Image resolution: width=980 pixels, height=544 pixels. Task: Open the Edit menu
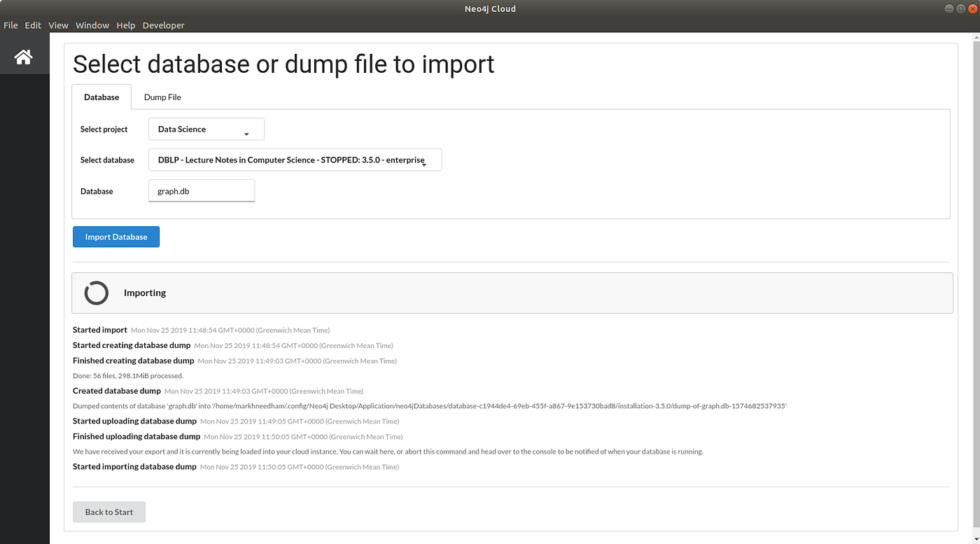pos(32,25)
